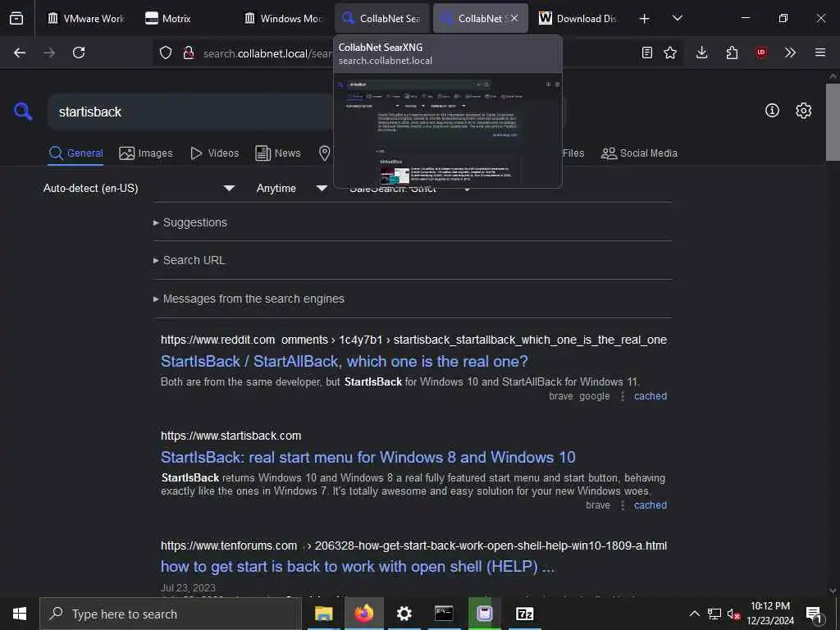Open the Windows Start menu
This screenshot has width=840, height=630.
pyautogui.click(x=20, y=614)
